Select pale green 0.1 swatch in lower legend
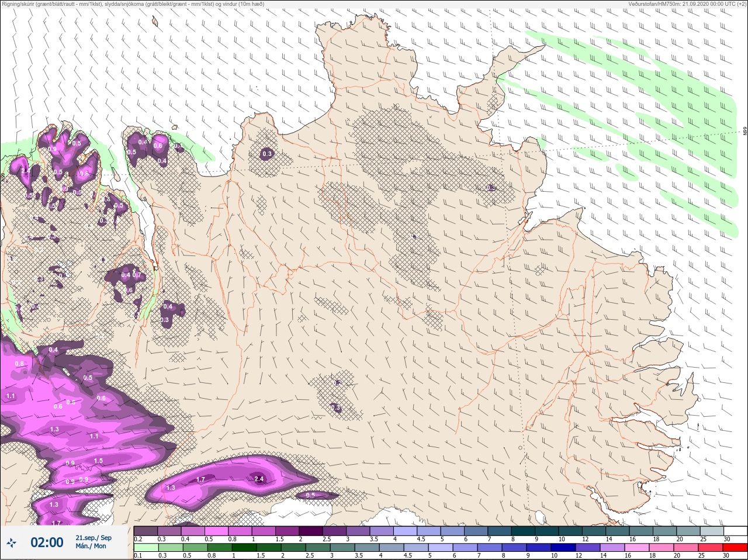This screenshot has width=748, height=560. click(x=146, y=548)
